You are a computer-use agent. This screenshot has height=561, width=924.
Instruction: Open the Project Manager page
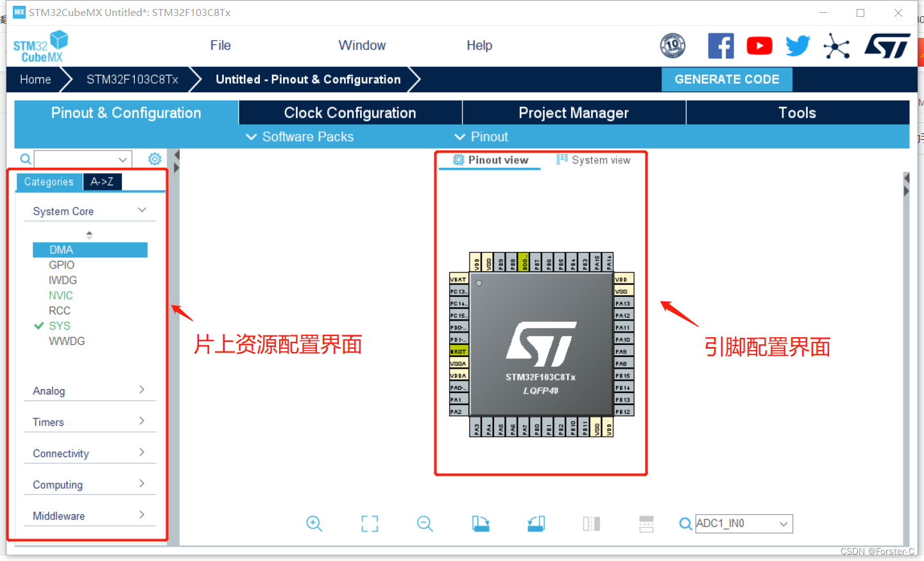coord(574,112)
